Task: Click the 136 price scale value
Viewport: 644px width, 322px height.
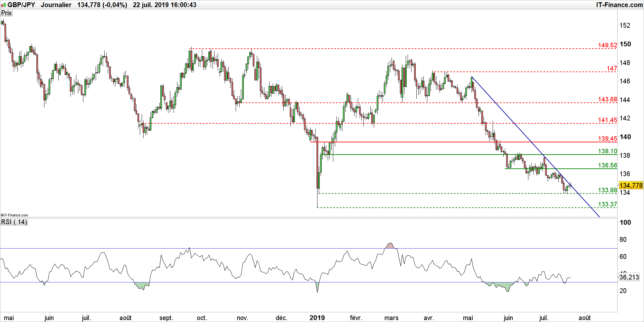Action: [625, 174]
